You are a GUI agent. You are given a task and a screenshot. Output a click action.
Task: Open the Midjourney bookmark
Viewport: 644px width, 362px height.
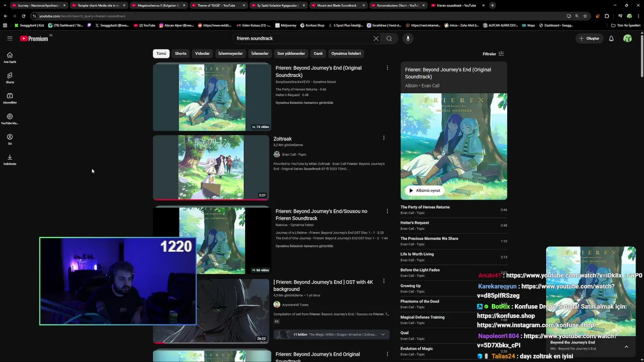(x=285, y=25)
